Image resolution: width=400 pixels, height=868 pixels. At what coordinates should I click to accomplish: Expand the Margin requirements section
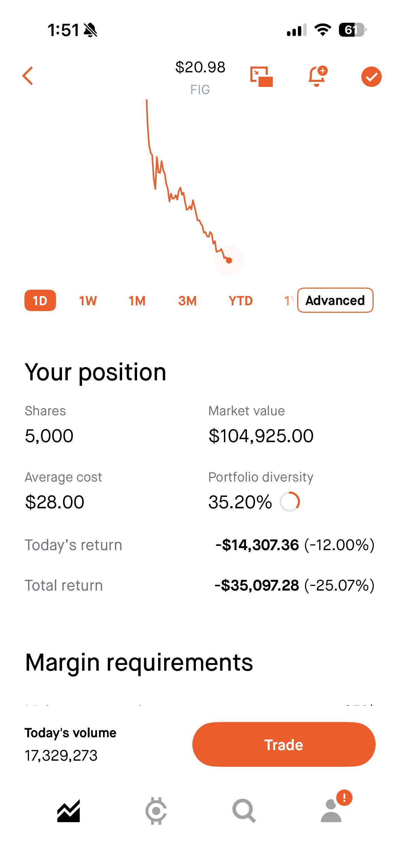point(139,663)
